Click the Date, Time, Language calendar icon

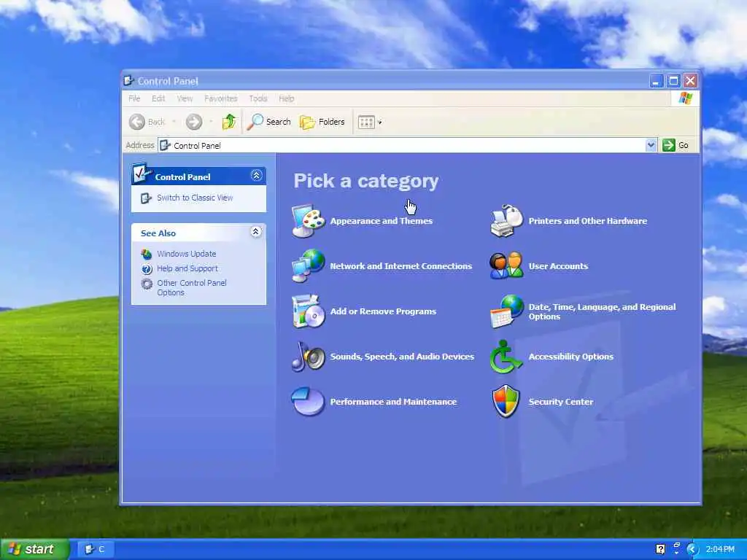[x=506, y=311]
